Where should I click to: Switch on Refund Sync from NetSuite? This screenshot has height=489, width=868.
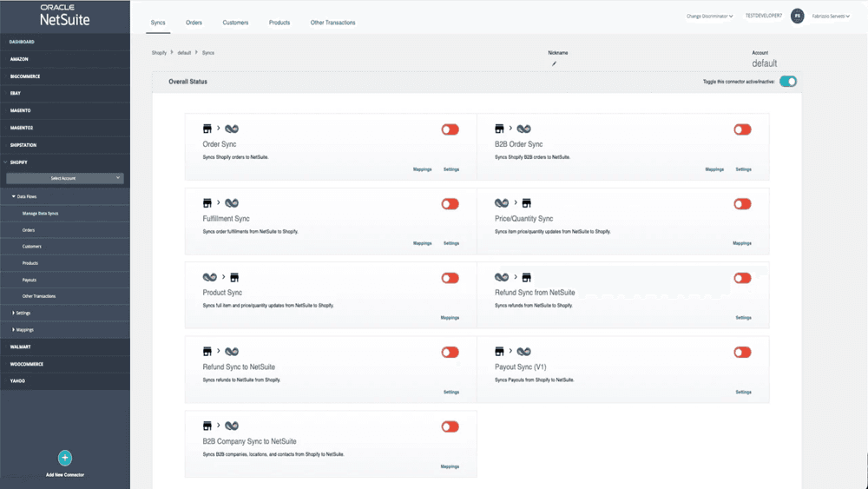(x=742, y=278)
